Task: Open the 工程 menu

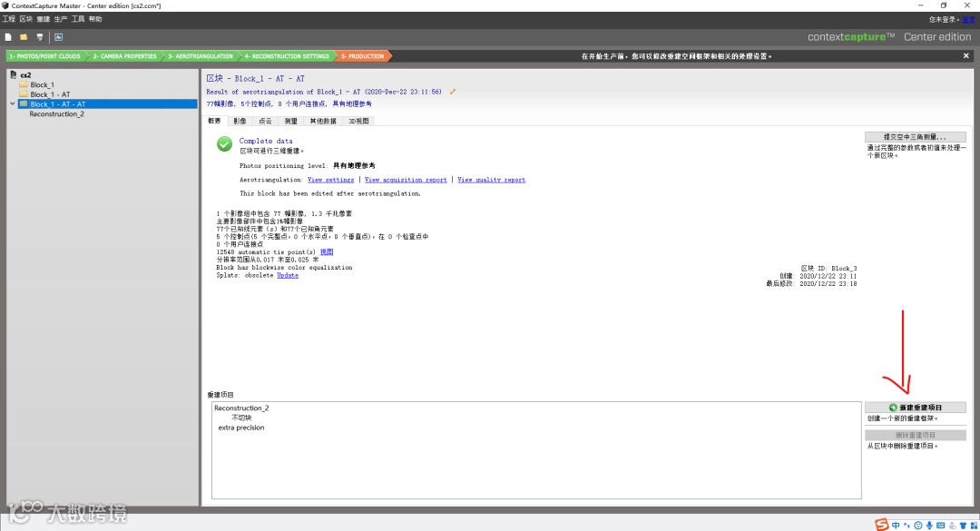Action: 9,19
